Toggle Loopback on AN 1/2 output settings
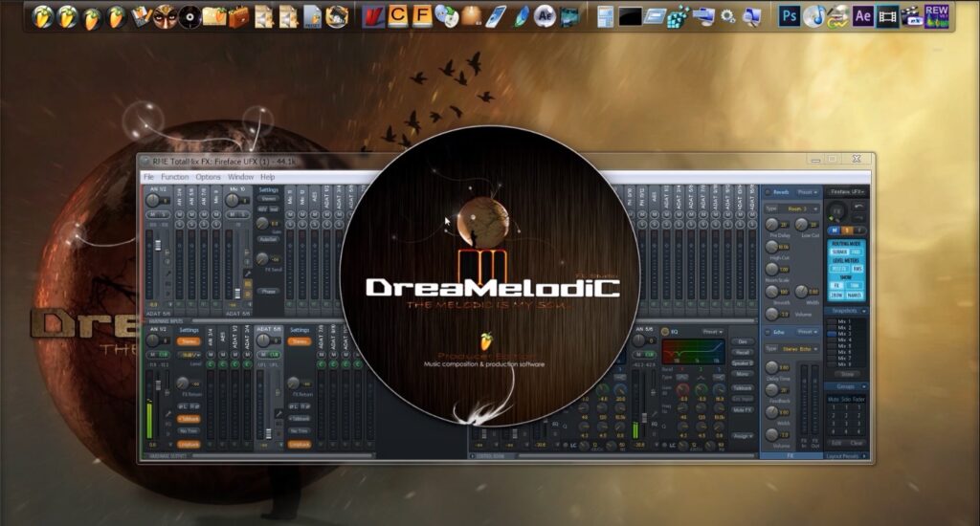Screen dimensions: 980x526 [189, 445]
